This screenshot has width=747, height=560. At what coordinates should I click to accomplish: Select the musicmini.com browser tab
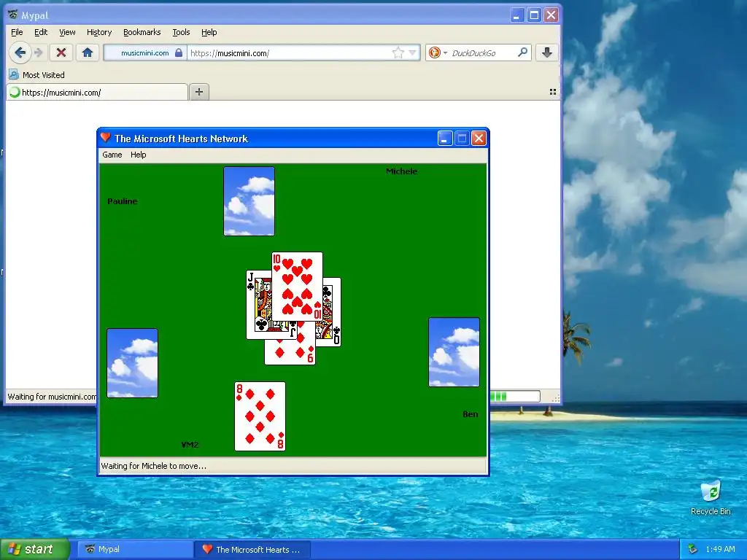click(97, 93)
